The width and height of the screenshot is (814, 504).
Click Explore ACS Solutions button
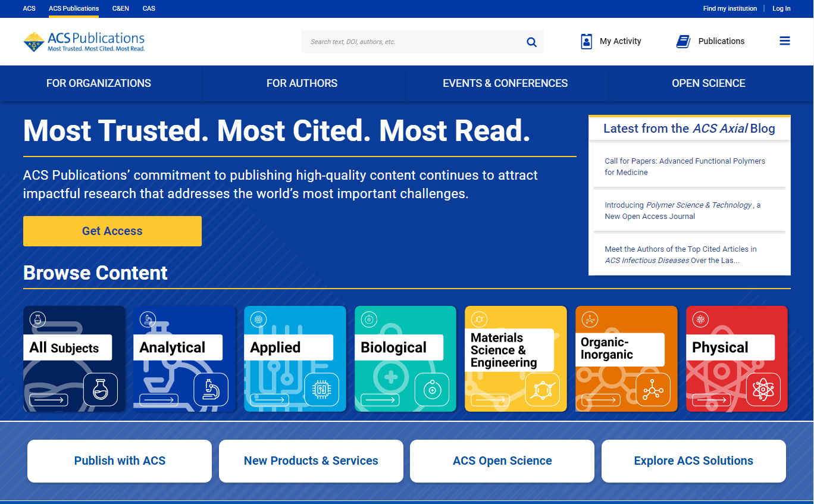pyautogui.click(x=694, y=461)
